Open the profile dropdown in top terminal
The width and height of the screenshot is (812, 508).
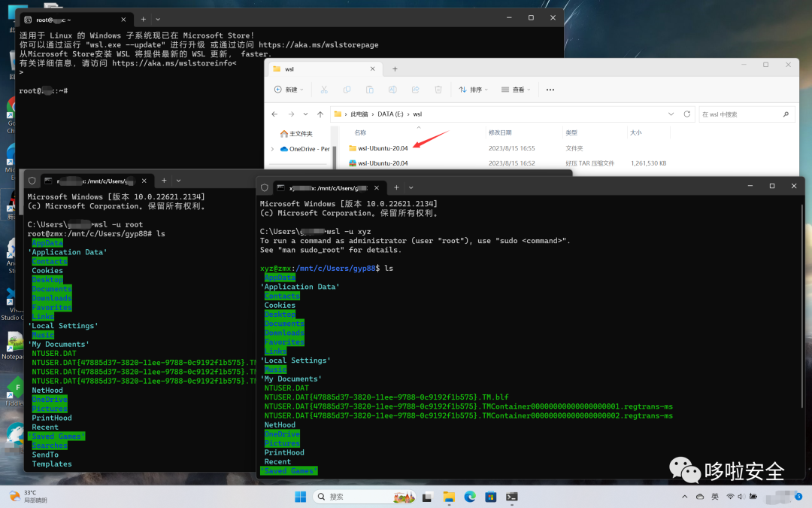coord(158,19)
